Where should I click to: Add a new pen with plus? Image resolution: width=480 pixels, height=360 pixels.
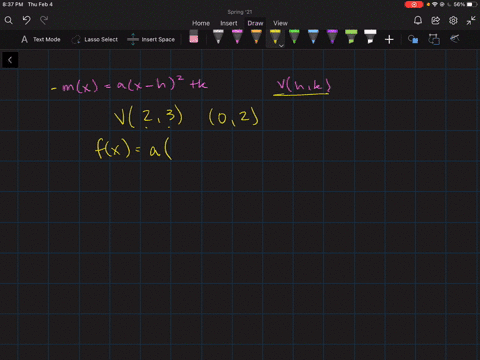pos(389,40)
